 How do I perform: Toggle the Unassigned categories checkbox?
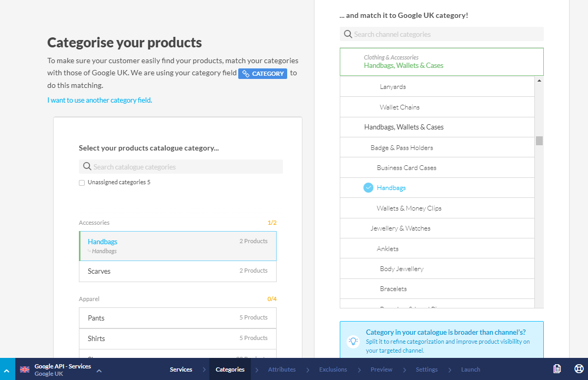(x=82, y=183)
